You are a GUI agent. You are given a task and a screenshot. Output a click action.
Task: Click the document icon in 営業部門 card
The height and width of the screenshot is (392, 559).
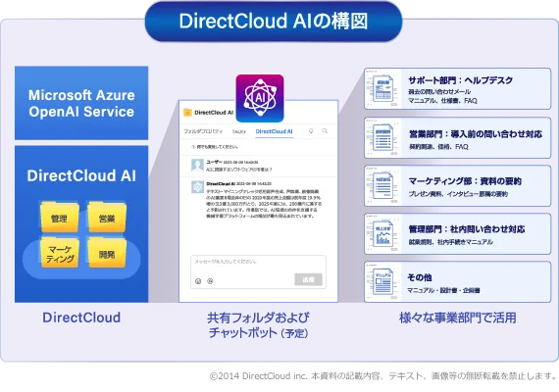tap(382, 137)
